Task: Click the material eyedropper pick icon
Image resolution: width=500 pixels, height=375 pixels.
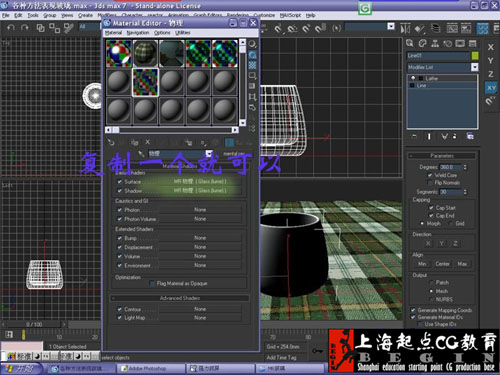Action: coord(141,154)
